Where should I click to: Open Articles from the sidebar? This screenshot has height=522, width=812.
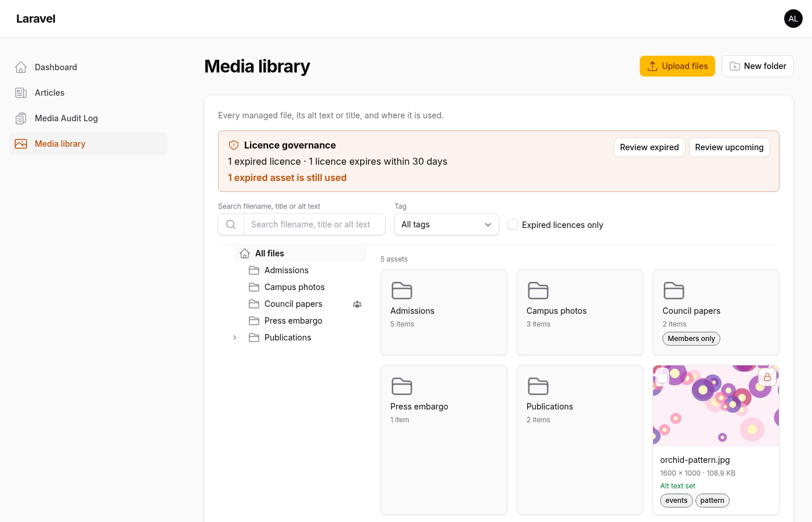coord(88,93)
